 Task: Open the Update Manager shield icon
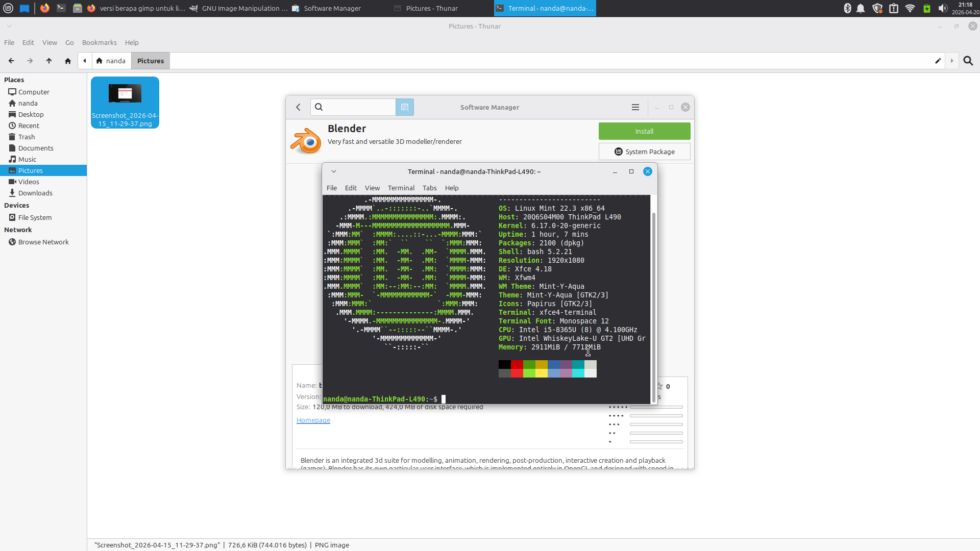click(x=877, y=8)
